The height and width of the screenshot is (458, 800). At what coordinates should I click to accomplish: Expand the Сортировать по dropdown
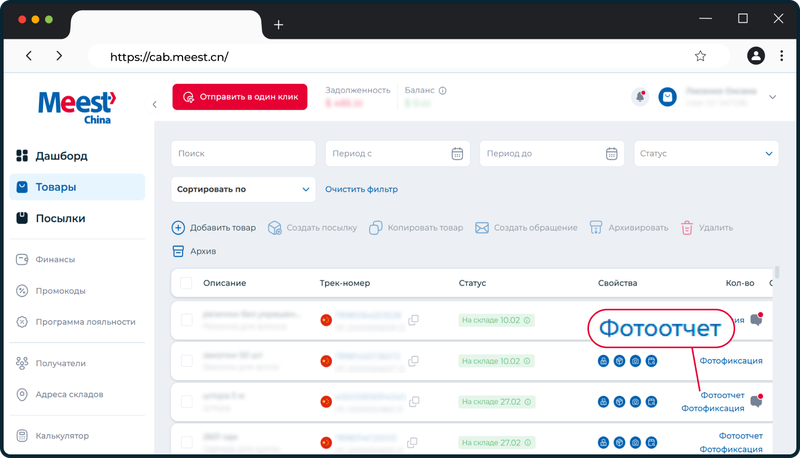pos(243,189)
